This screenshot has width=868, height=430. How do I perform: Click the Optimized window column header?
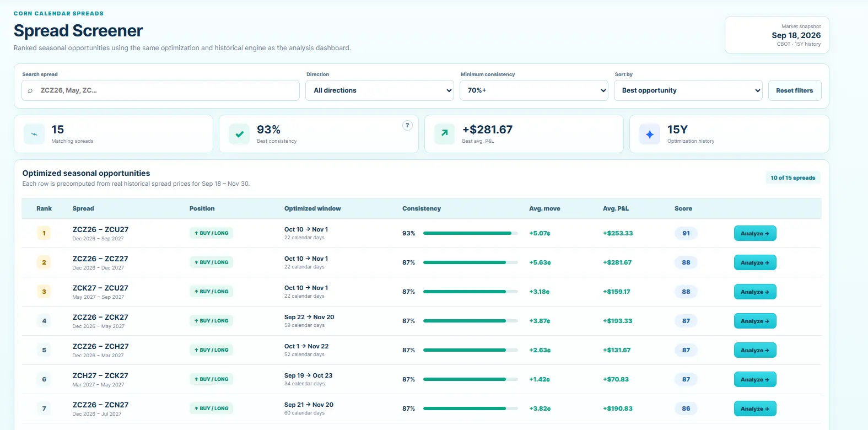click(312, 208)
